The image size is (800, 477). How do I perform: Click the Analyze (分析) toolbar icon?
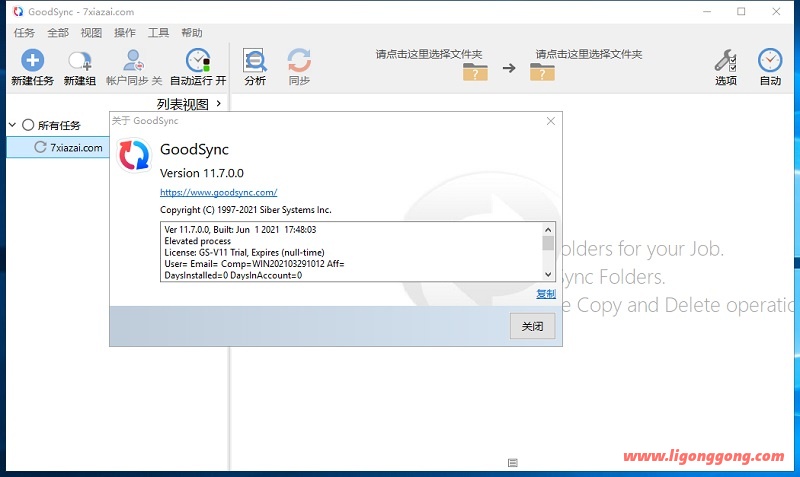255,60
